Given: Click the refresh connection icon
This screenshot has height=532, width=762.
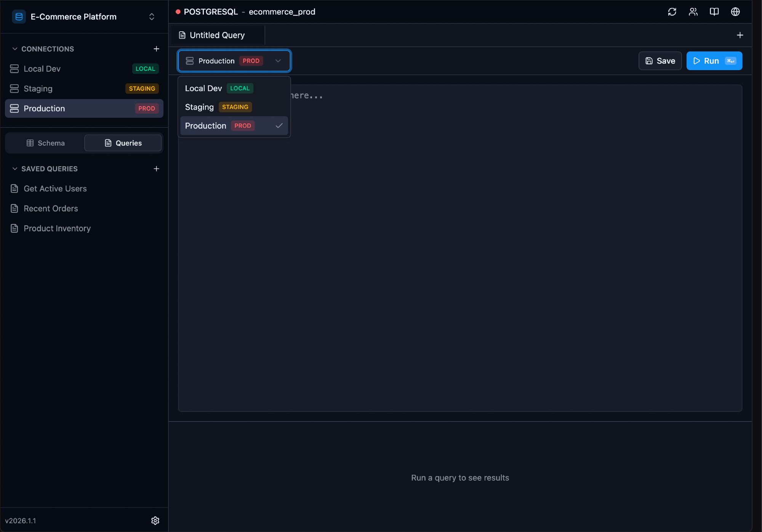Looking at the screenshot, I should click(x=672, y=12).
